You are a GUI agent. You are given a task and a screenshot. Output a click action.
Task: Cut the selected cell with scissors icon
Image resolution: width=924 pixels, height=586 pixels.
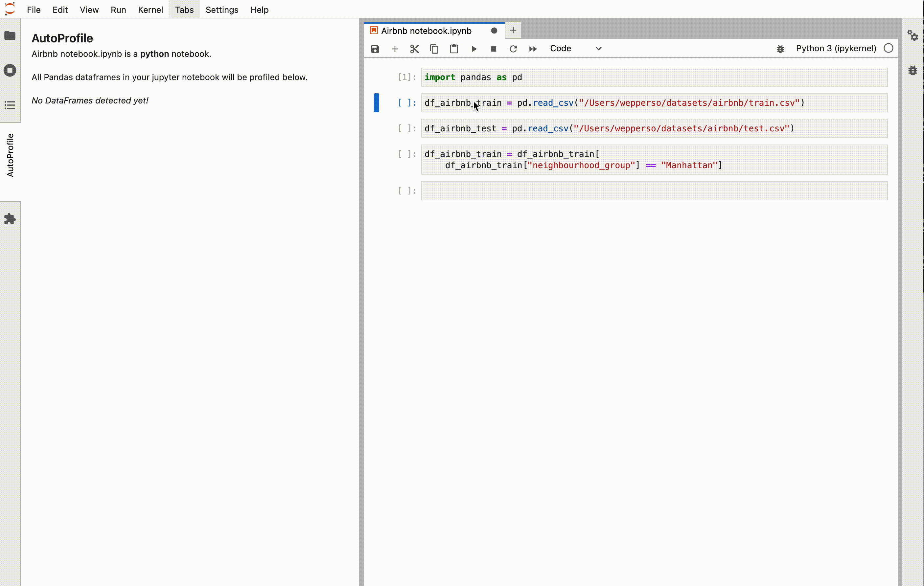pyautogui.click(x=414, y=49)
